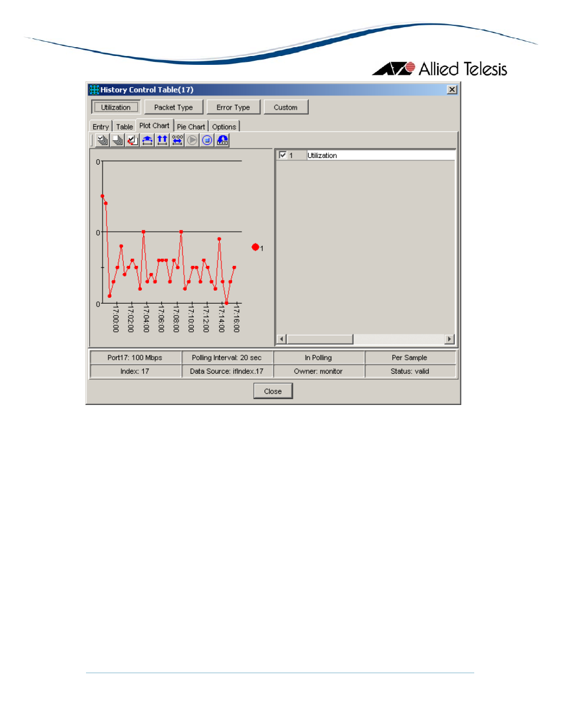Open the Pie Chart tab
The width and height of the screenshot is (562, 728).
click(x=191, y=127)
